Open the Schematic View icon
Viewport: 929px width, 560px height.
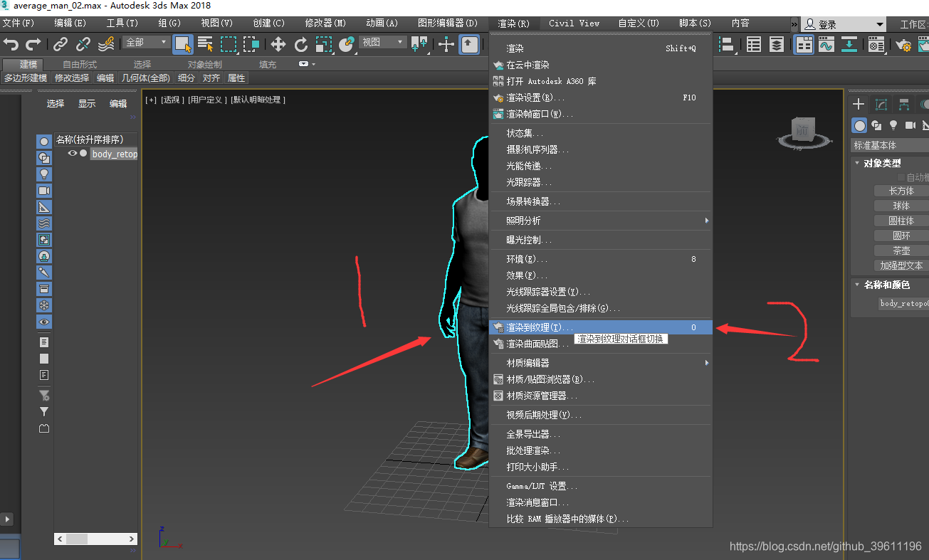849,45
